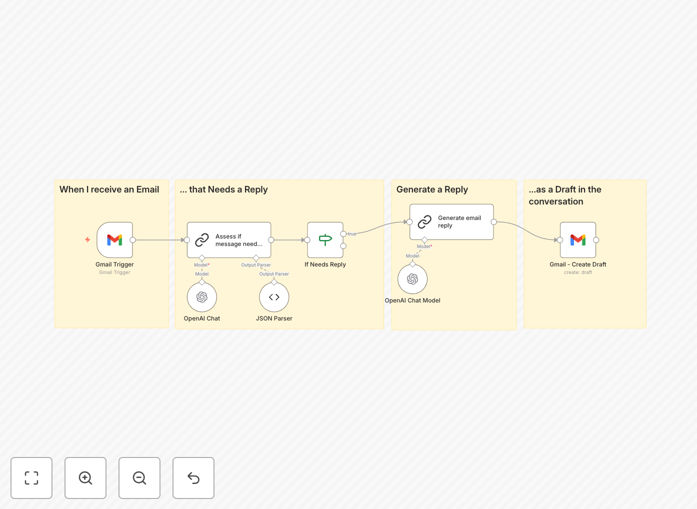Select the OpenAI Chat Model sub-node

tap(413, 279)
